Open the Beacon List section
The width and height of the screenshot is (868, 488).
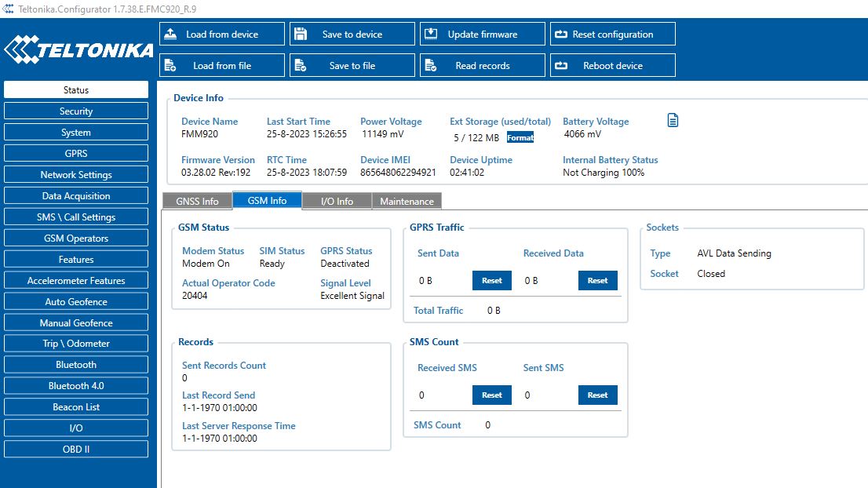pos(76,406)
